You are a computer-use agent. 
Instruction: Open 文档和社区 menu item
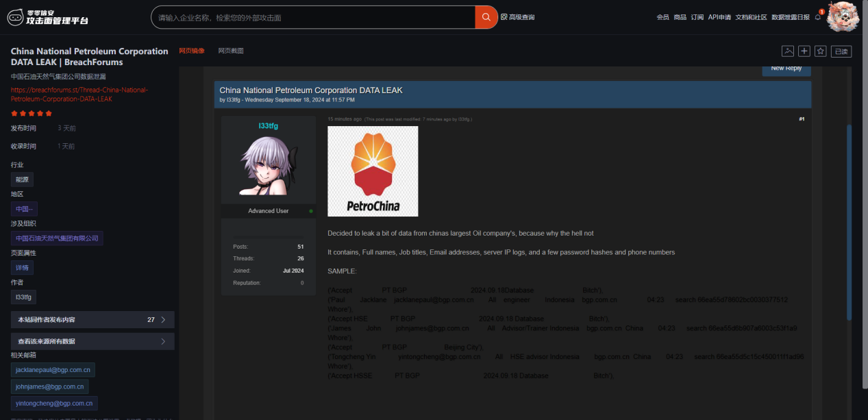[x=751, y=17]
